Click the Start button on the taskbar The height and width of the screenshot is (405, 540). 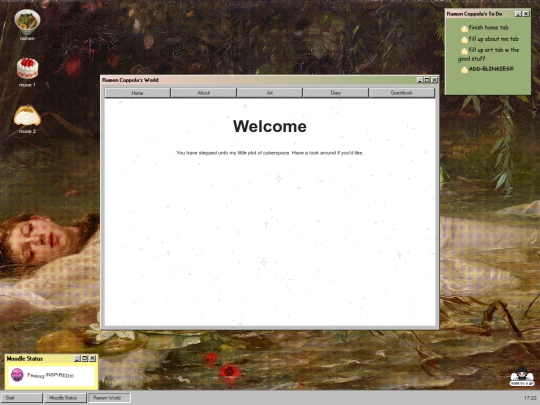tap(21, 398)
